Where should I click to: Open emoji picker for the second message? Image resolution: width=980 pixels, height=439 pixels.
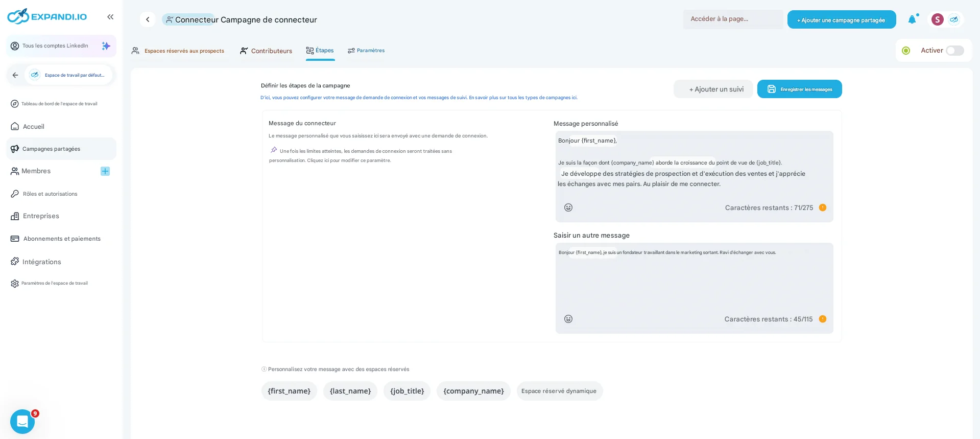568,319
